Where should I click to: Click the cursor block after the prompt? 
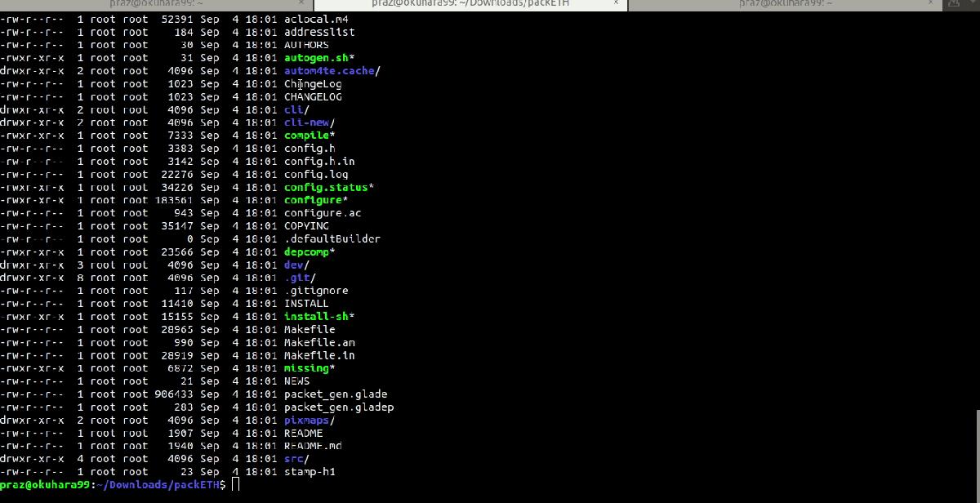pos(236,485)
